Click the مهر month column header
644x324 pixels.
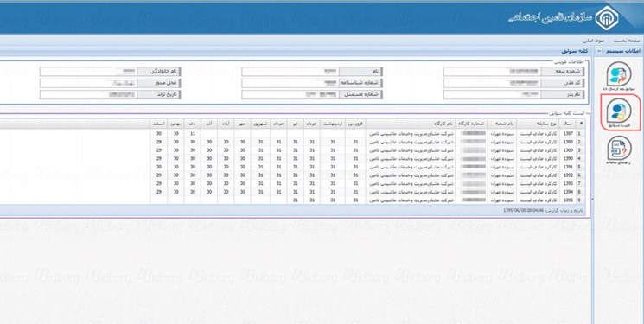coord(242,124)
